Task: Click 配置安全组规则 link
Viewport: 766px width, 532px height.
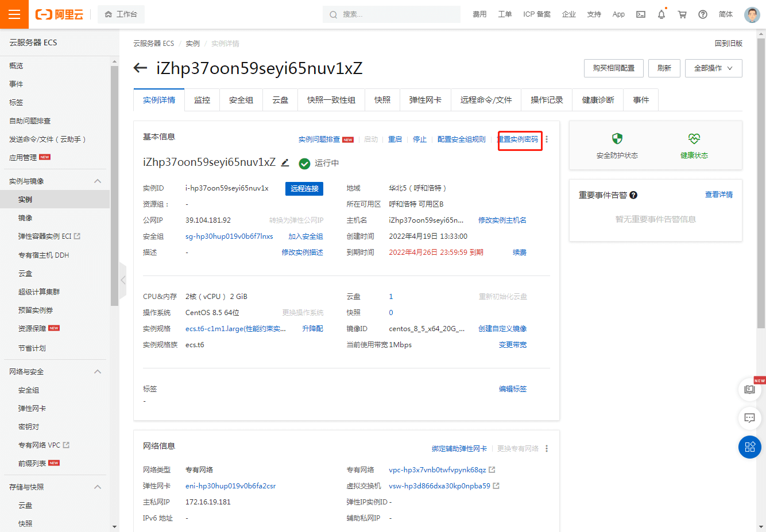Action: coord(462,139)
